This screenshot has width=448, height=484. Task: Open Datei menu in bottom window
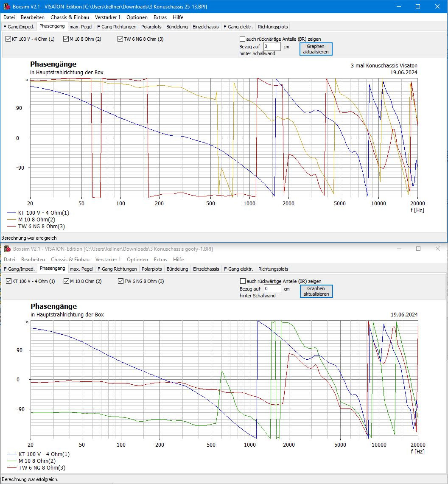pos(10,260)
